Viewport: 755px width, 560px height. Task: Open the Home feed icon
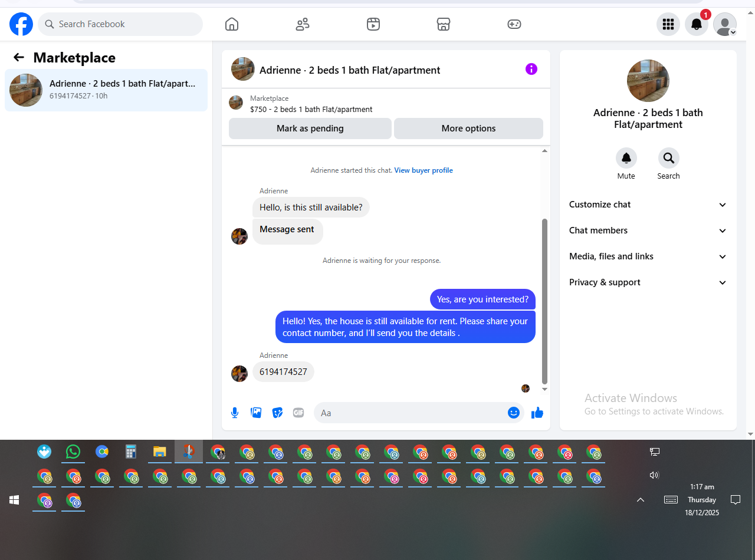click(x=232, y=24)
